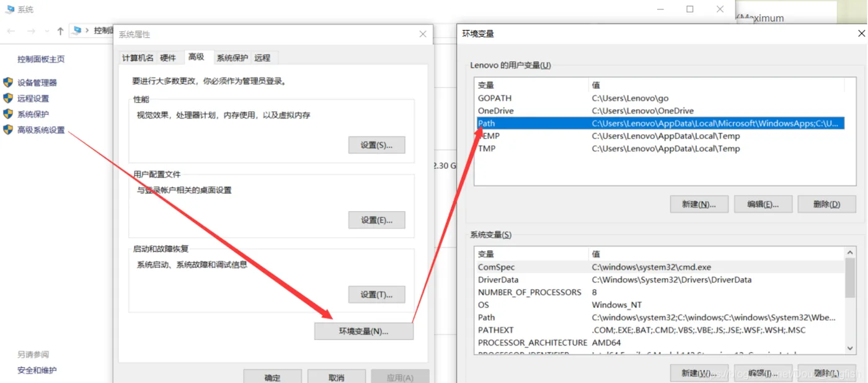
Task: Click system variables list scrollbar thumb
Action: [x=850, y=277]
